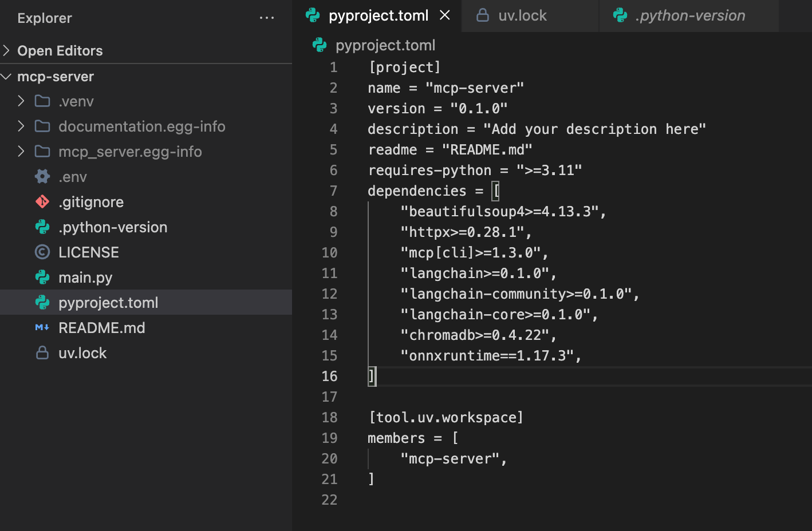Viewport: 812px width, 531px height.
Task: Open the LICENSE file
Action: (146, 252)
